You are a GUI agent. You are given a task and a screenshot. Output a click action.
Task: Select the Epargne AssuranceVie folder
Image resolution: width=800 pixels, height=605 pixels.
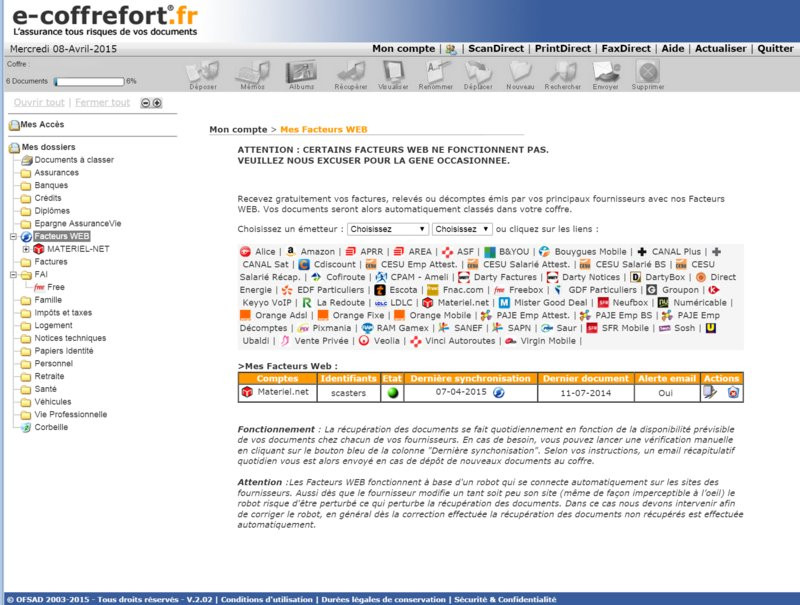coord(78,223)
